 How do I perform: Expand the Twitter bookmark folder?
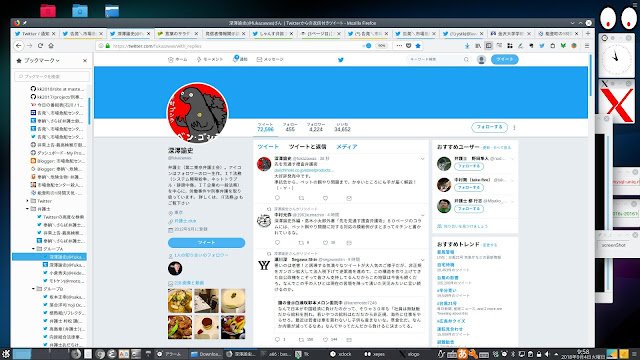pyautogui.click(x=28, y=201)
